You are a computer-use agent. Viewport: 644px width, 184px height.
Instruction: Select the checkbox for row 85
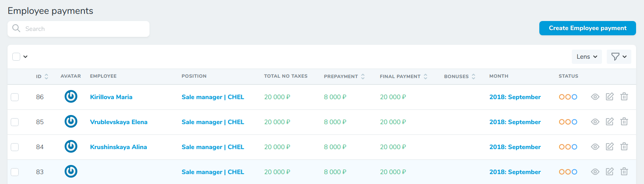[x=15, y=122]
